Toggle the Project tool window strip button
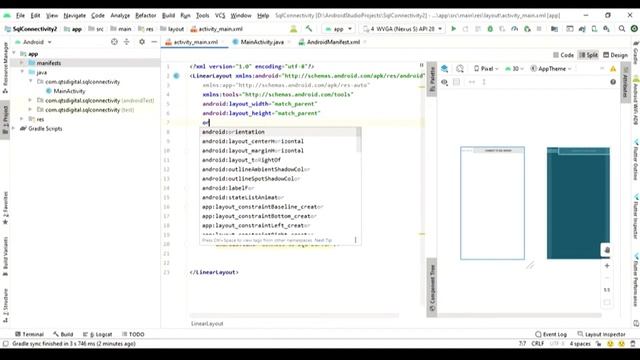The image size is (640, 360). coord(5,120)
